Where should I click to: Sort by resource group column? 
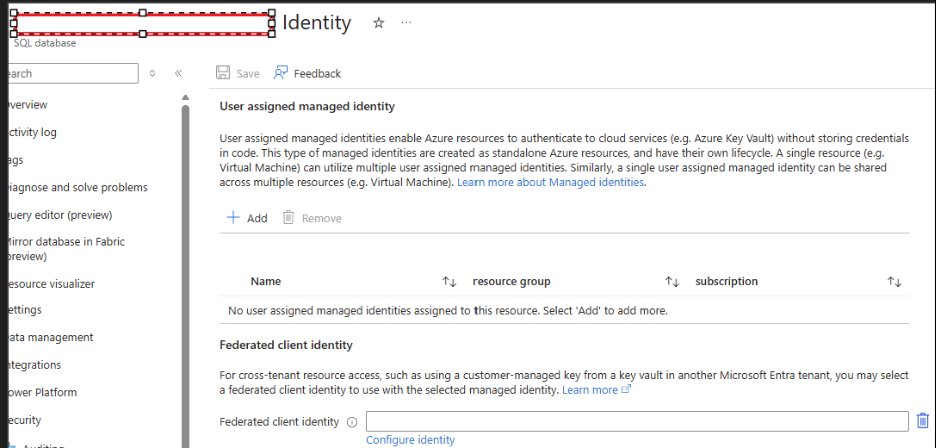pyautogui.click(x=672, y=282)
